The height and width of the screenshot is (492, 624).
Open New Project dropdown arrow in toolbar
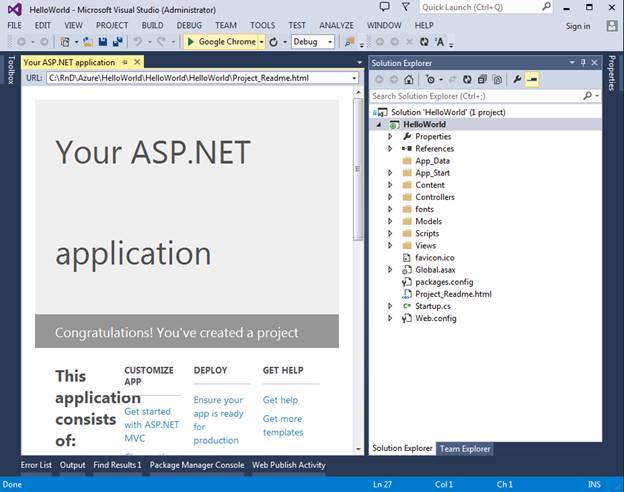[76, 42]
